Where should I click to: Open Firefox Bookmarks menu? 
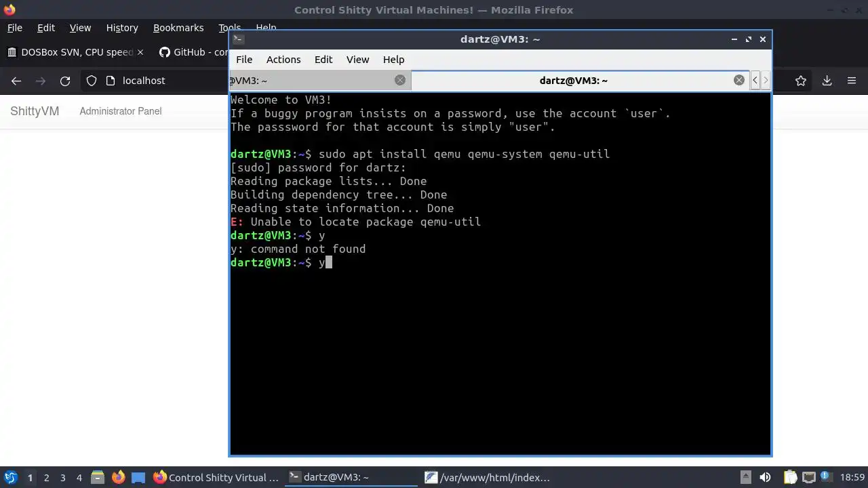tap(178, 28)
